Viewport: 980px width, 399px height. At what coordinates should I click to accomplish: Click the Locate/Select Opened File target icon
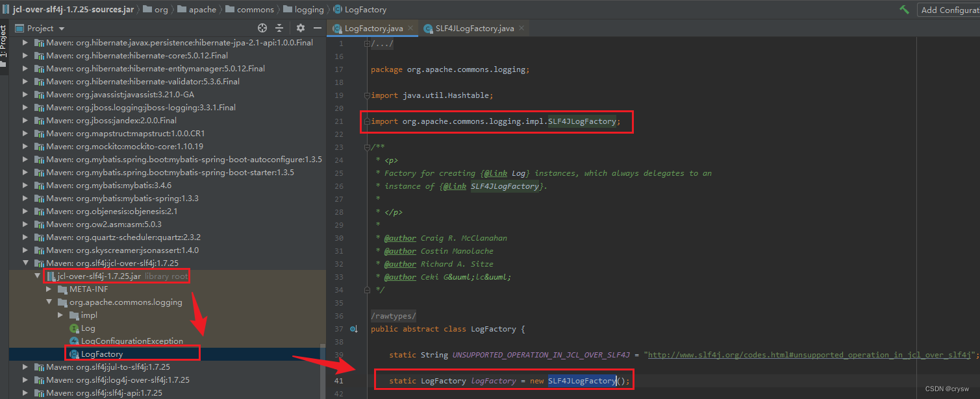pyautogui.click(x=262, y=28)
